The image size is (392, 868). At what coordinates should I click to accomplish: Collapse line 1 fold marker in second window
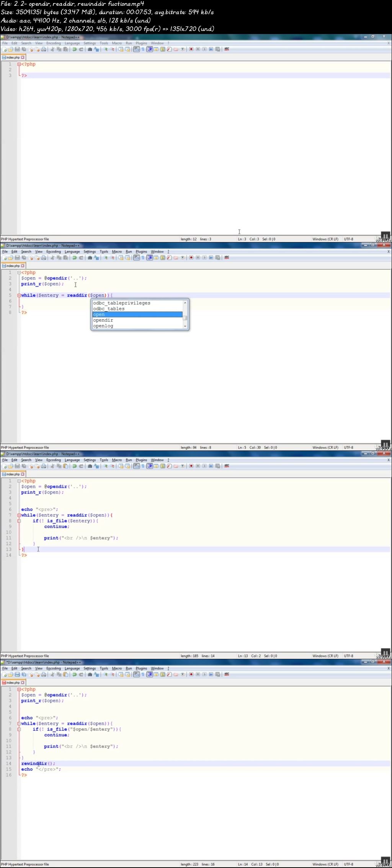pyautogui.click(x=19, y=273)
